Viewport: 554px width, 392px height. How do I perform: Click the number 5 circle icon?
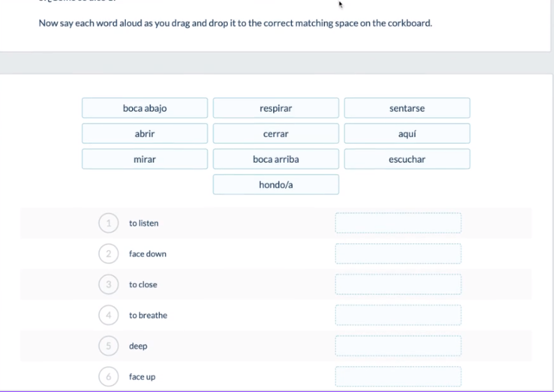point(108,346)
